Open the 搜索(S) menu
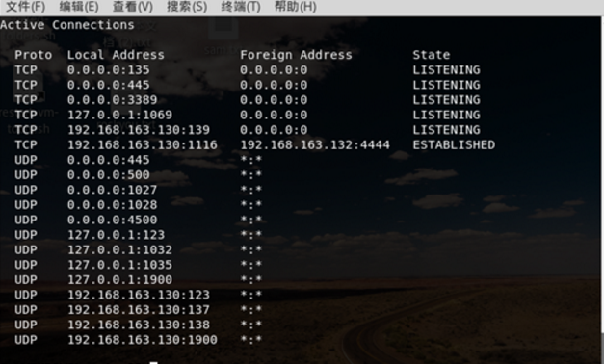The height and width of the screenshot is (364, 604). 187,7
